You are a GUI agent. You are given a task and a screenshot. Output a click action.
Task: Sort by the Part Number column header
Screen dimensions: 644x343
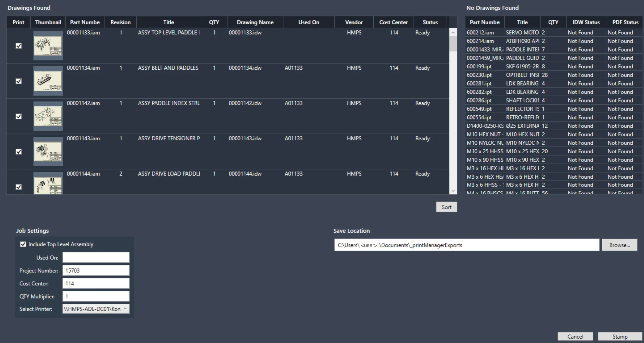(x=85, y=22)
